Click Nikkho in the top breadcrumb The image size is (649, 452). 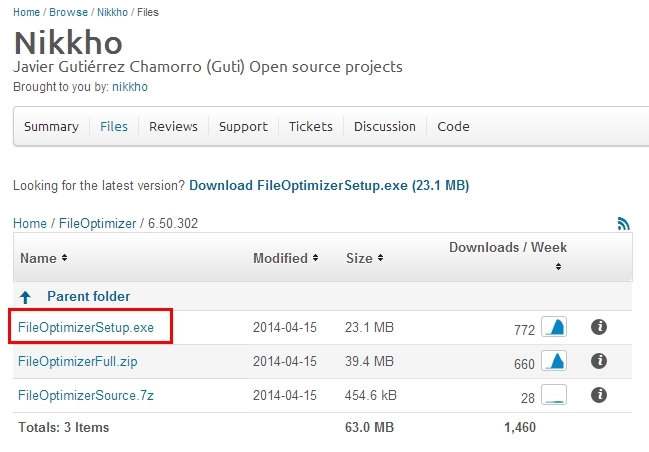pos(113,12)
